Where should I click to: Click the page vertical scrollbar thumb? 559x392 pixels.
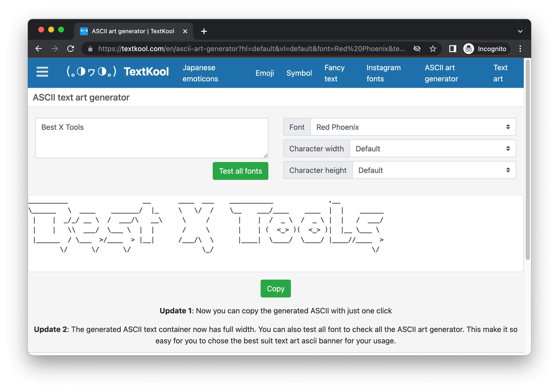528,160
